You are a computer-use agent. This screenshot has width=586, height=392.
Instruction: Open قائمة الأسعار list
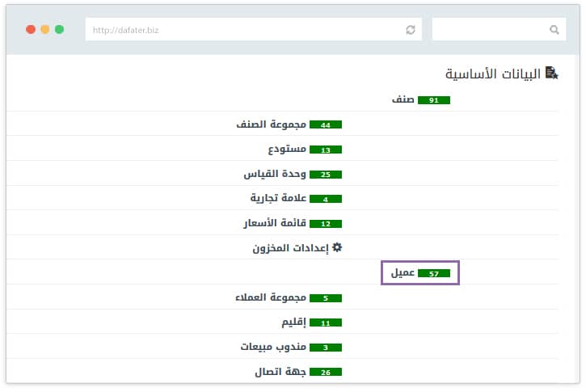[x=273, y=223]
